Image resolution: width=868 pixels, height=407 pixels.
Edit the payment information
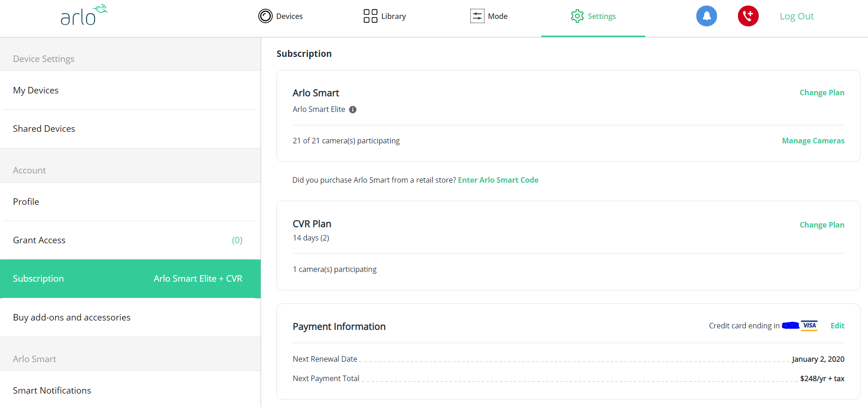pos(837,326)
